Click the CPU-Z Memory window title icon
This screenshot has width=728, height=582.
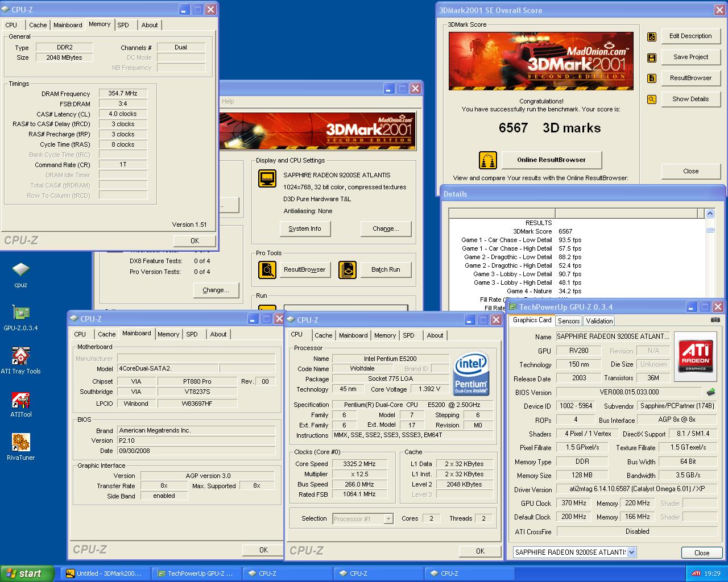6,10
